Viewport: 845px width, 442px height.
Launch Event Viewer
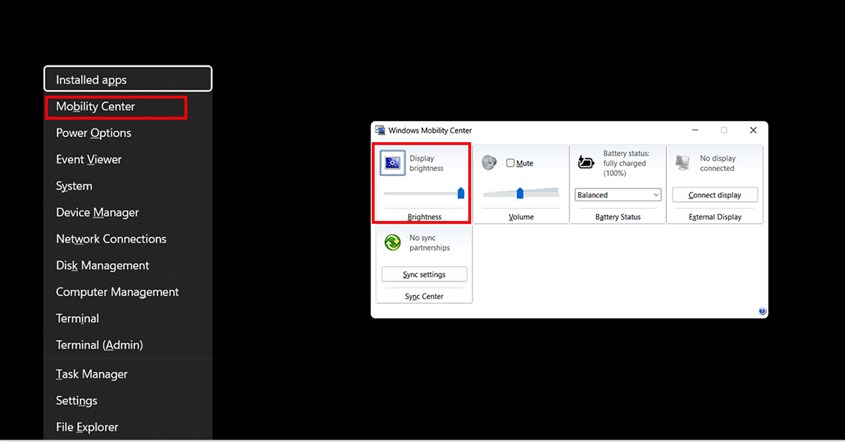point(128,160)
